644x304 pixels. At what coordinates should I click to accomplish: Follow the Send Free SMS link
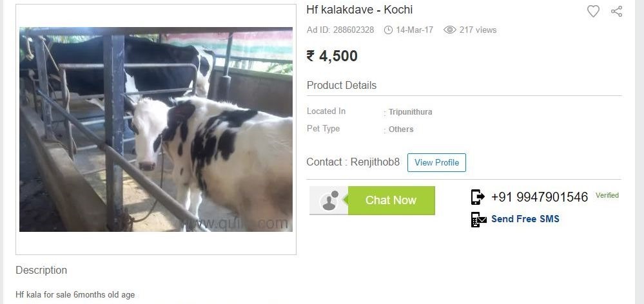pos(525,219)
